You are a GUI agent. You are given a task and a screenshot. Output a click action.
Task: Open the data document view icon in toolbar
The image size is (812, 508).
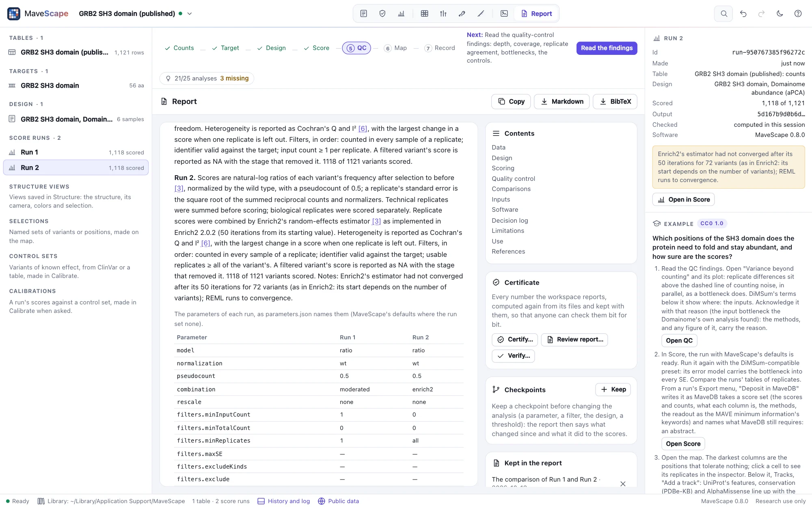(363, 13)
